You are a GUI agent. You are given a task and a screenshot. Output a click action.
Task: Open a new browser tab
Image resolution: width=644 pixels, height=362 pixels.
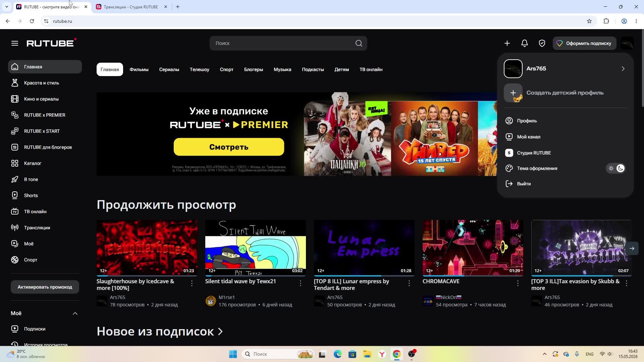(x=178, y=7)
